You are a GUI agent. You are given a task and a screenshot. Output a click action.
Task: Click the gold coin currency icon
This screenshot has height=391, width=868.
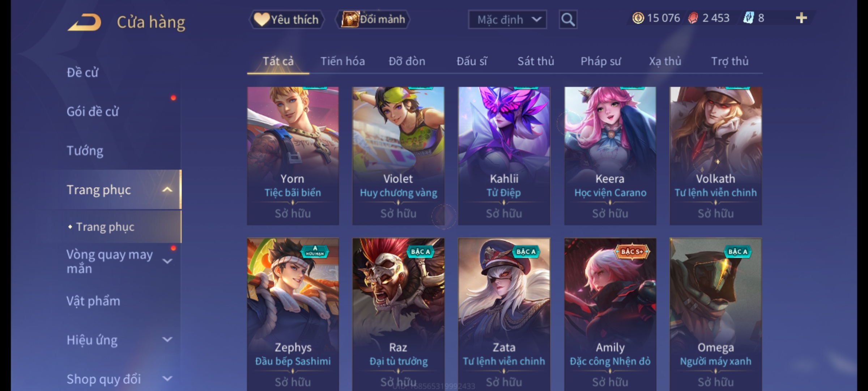click(x=638, y=18)
